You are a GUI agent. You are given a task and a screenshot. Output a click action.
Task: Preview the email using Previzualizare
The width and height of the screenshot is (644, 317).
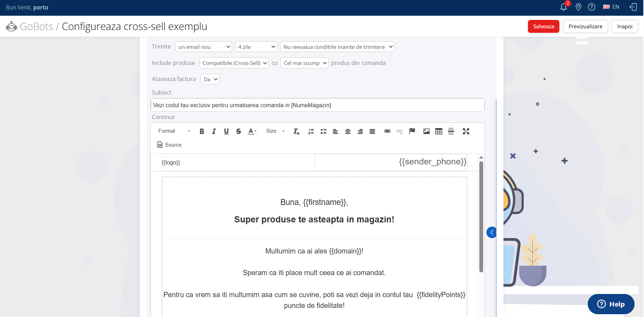tap(585, 26)
